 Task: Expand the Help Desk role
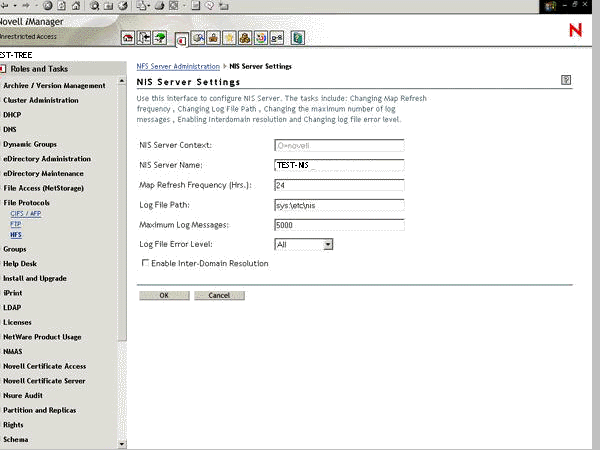(20, 264)
